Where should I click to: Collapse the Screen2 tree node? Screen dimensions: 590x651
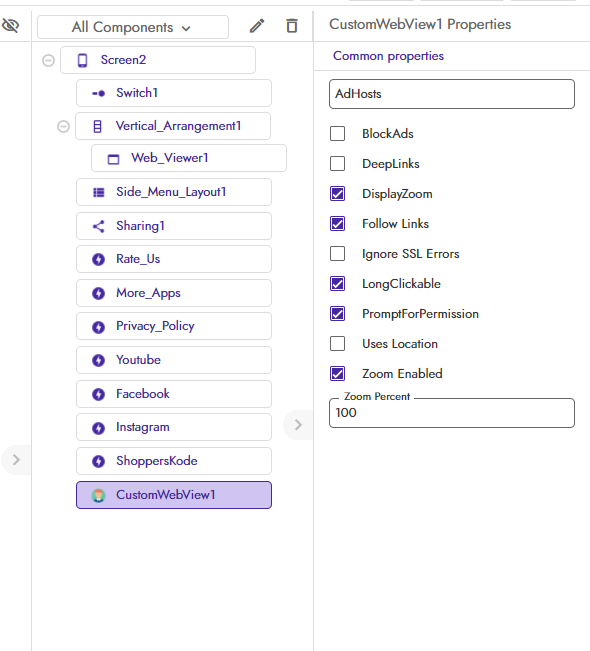pyautogui.click(x=49, y=61)
